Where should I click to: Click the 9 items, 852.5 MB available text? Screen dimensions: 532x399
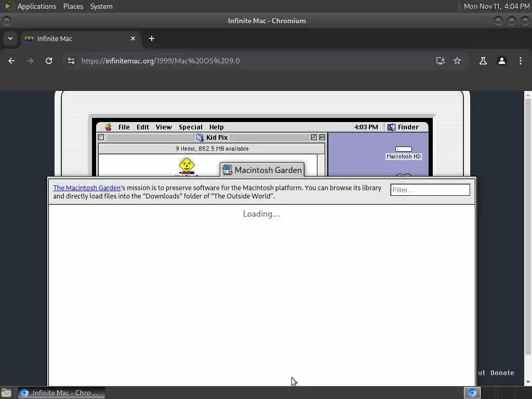tap(212, 149)
